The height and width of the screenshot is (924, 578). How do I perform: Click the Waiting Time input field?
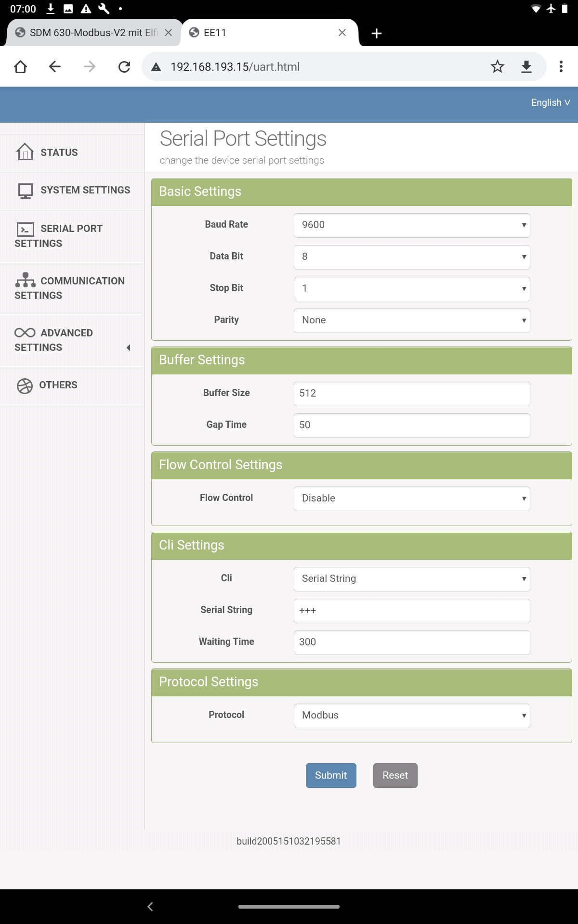coord(412,642)
